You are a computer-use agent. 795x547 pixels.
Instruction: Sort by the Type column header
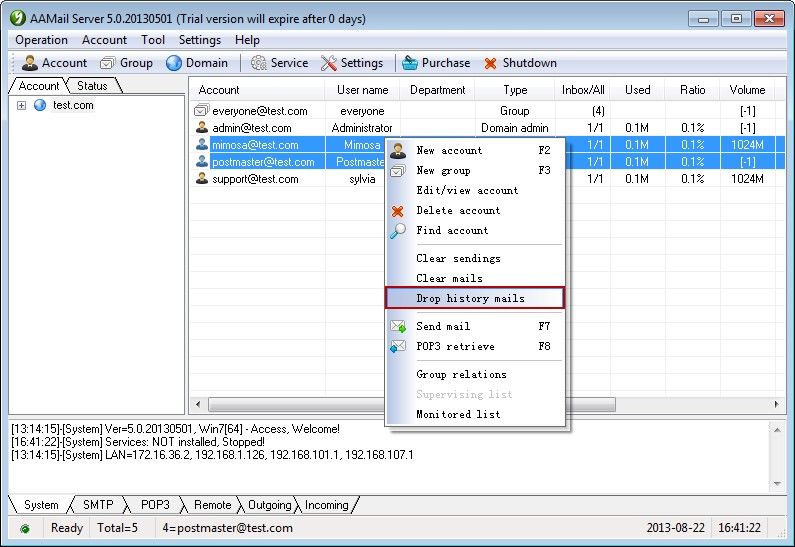(515, 90)
